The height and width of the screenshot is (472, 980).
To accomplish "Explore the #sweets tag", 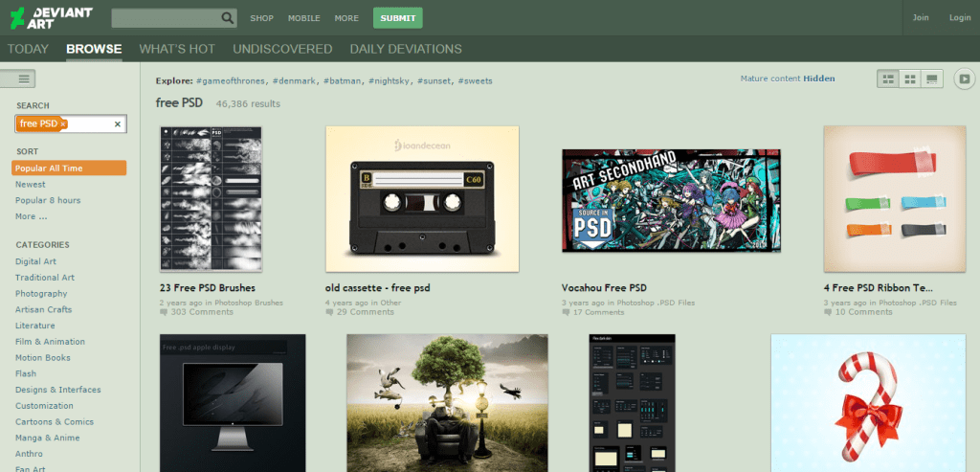I will [x=475, y=80].
